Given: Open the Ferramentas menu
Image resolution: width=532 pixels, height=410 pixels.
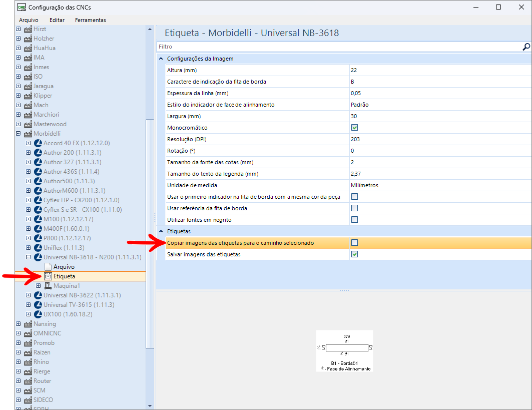Looking at the screenshot, I should 91,20.
